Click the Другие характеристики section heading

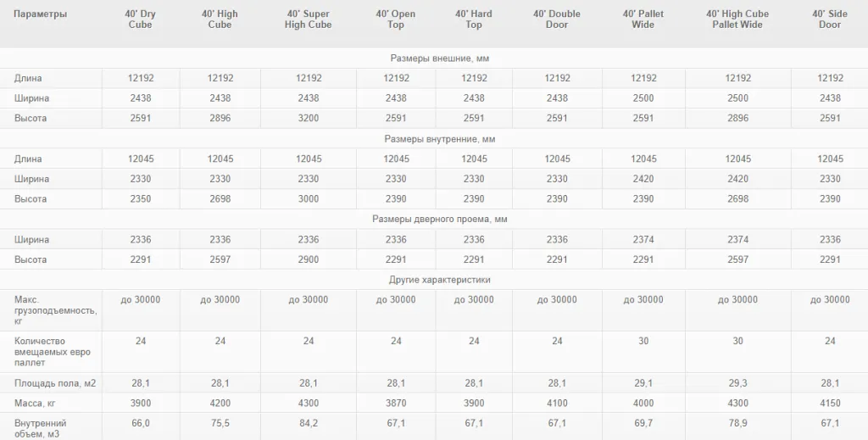(440, 280)
